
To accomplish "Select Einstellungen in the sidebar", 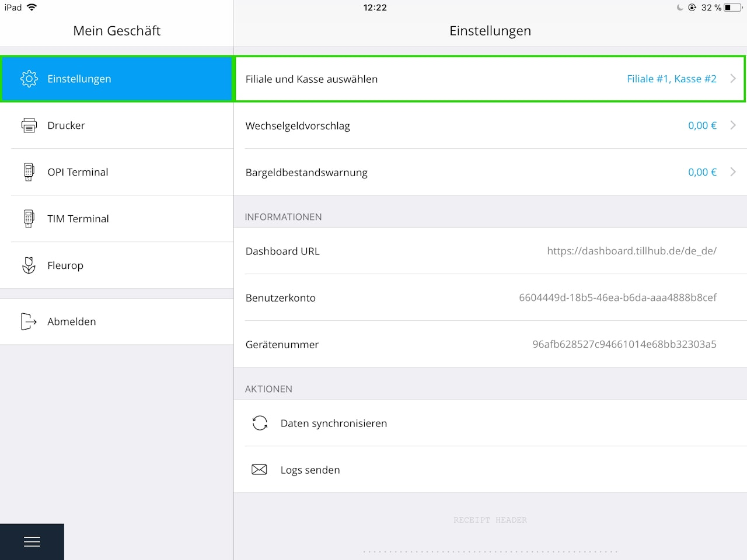I will pyautogui.click(x=117, y=79).
